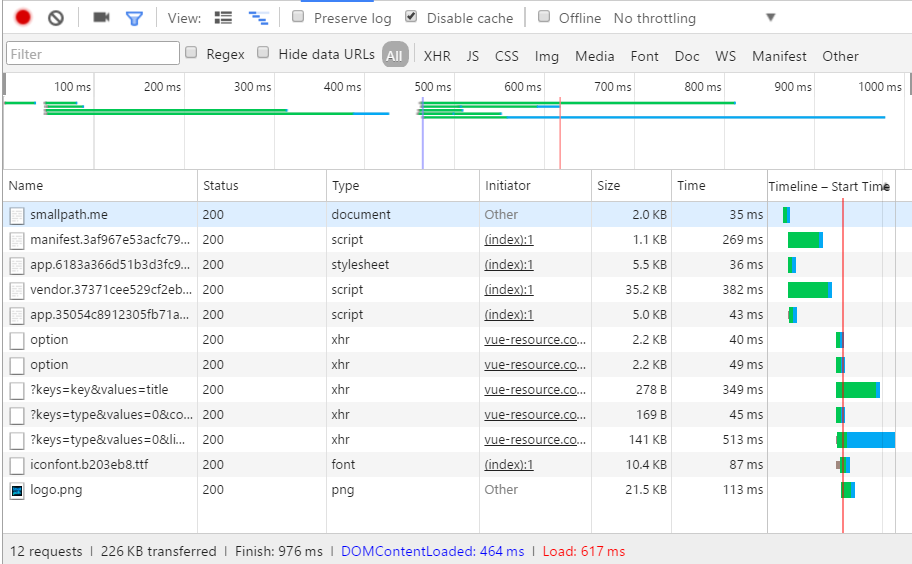Filter requests by CSS
The height and width of the screenshot is (564, 912).
(507, 56)
